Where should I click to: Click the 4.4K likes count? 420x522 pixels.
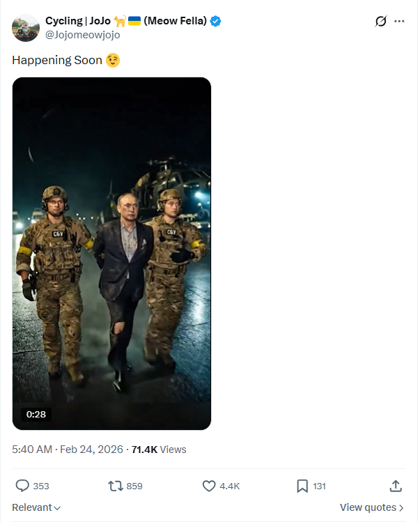[229, 486]
